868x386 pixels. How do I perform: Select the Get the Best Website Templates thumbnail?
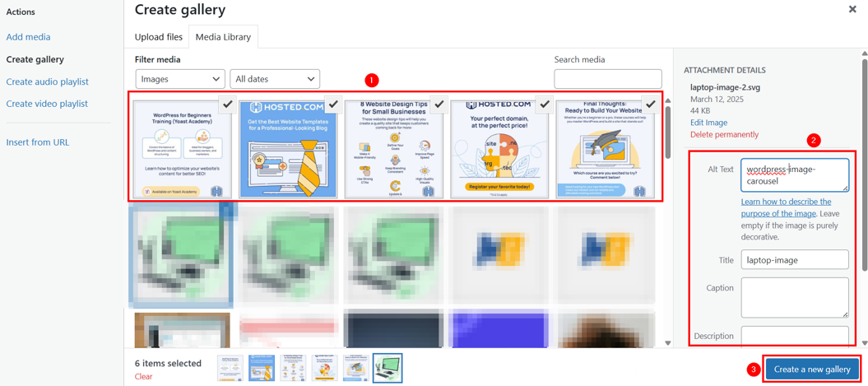click(x=288, y=149)
